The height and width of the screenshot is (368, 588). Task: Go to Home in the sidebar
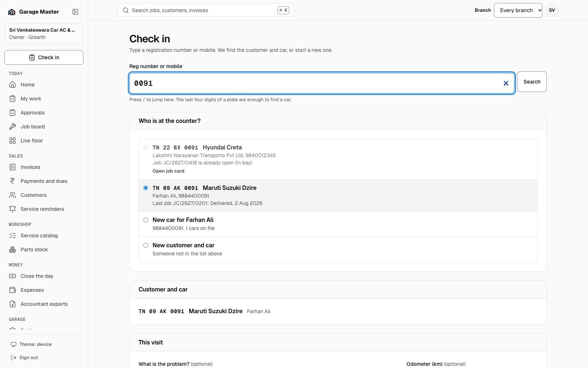[44, 85]
